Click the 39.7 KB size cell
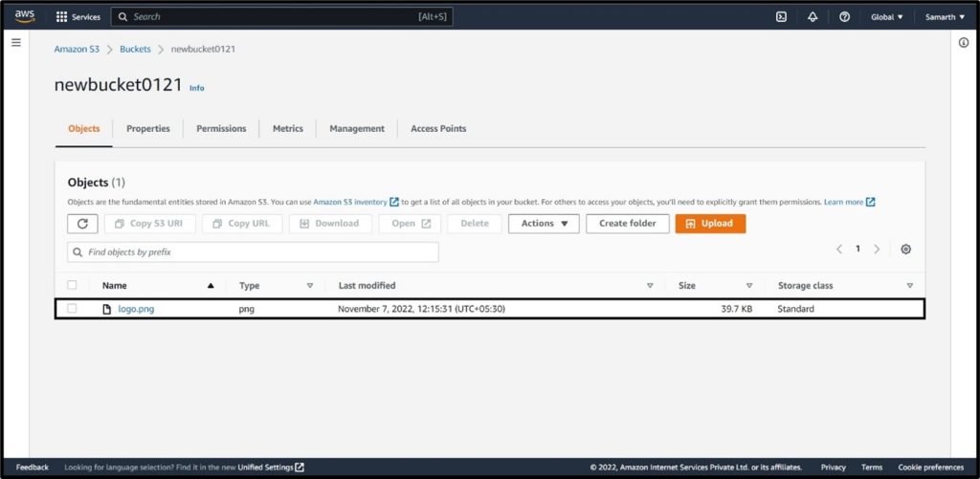 coord(736,309)
